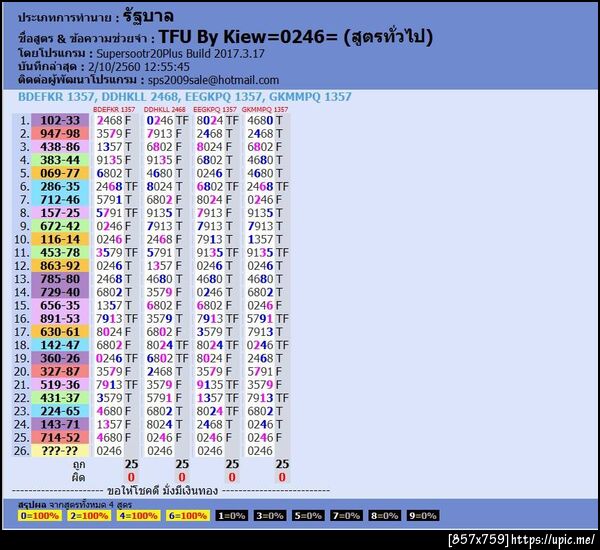Select result cell 224-65

point(60,411)
